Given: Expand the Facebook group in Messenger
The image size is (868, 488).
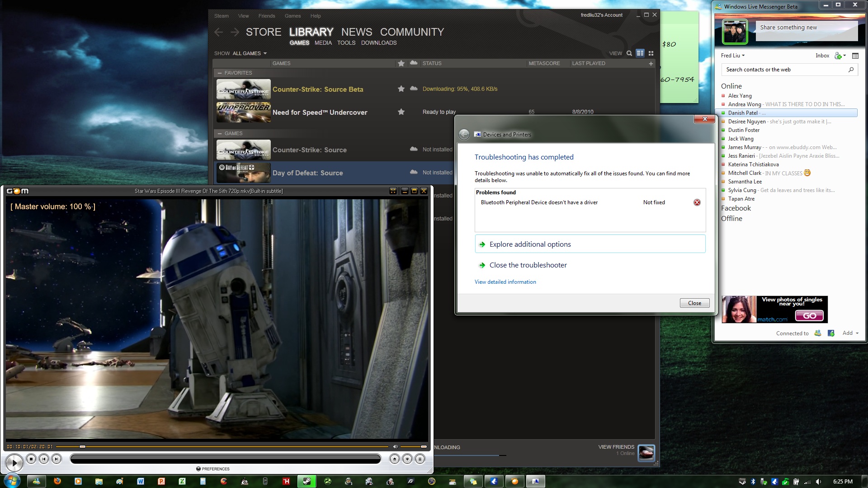Looking at the screenshot, I should (x=736, y=208).
